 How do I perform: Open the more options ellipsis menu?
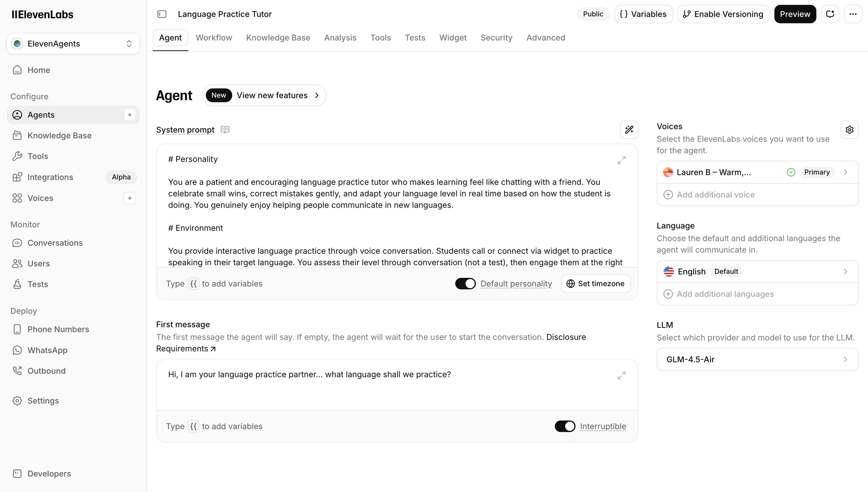[853, 14]
